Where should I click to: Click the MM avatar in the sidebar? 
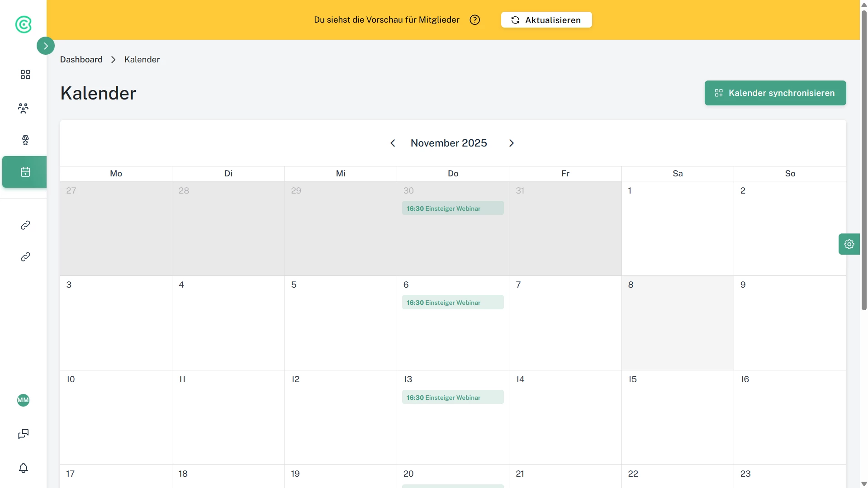[23, 400]
